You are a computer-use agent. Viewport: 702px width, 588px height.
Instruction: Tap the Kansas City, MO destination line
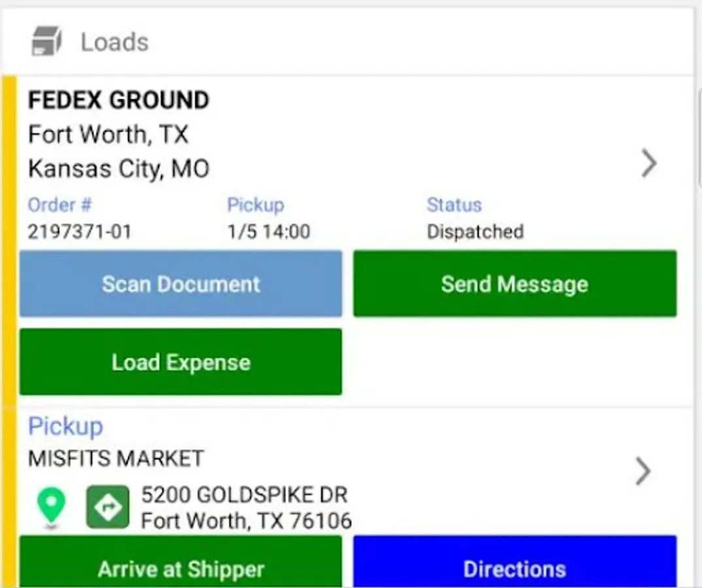coord(119,169)
